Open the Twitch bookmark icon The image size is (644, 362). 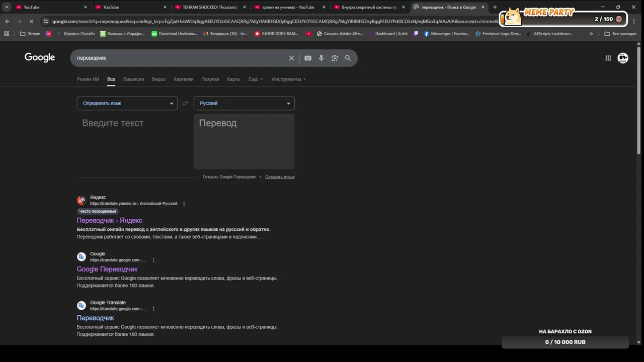[x=416, y=34]
